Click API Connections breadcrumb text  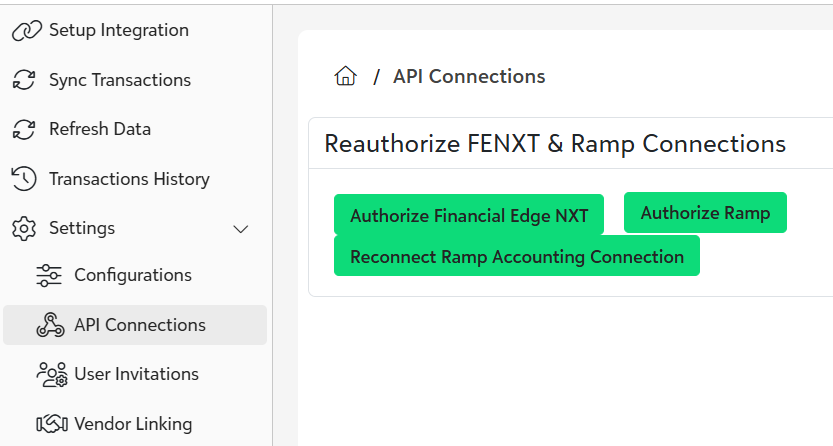click(469, 77)
